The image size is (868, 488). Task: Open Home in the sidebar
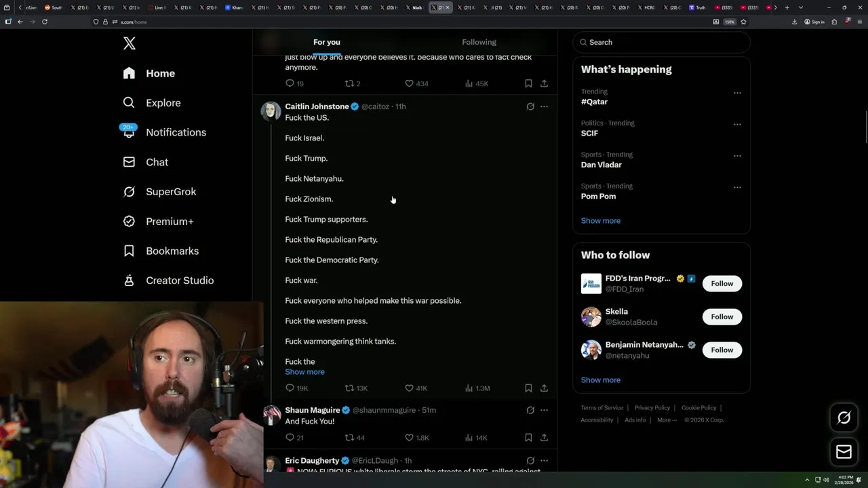pos(149,73)
